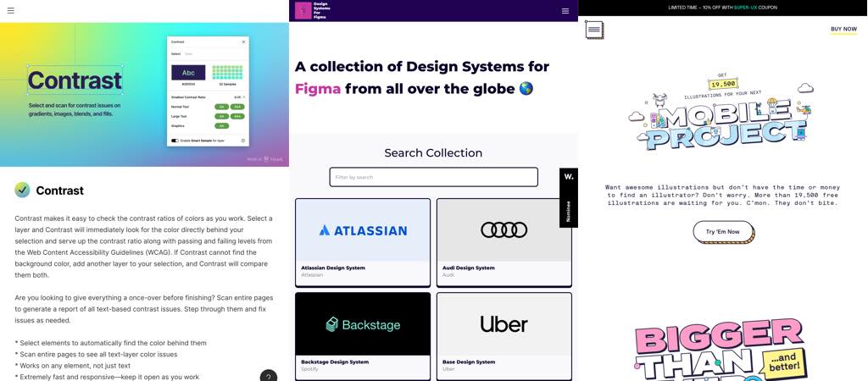Toggle the Enable Smart Sample switch
The image size is (868, 381).
(x=175, y=141)
